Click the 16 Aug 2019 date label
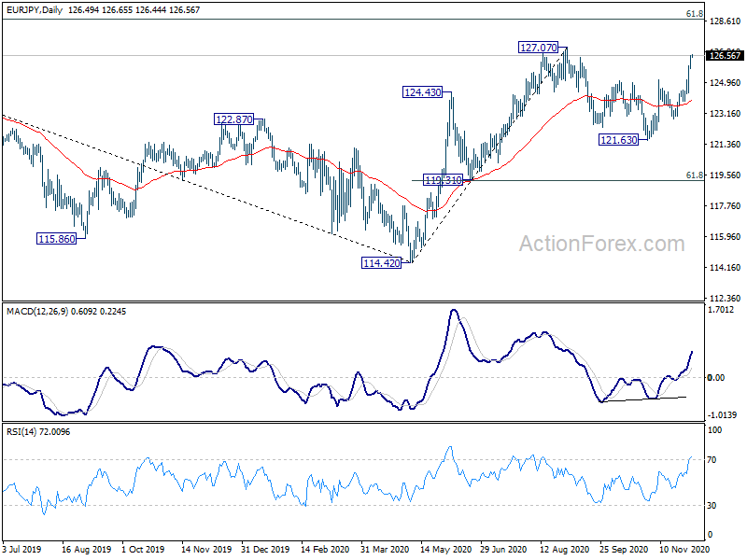This screenshot has width=747, height=560. tap(86, 549)
